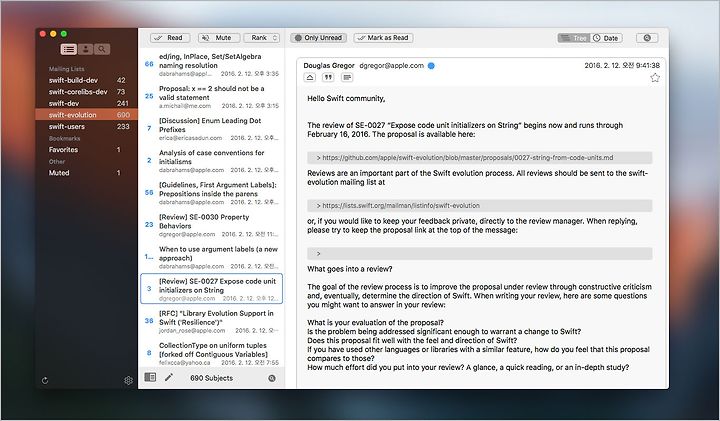Switch sidebar to people view icon
720x421 pixels.
[x=85, y=49]
